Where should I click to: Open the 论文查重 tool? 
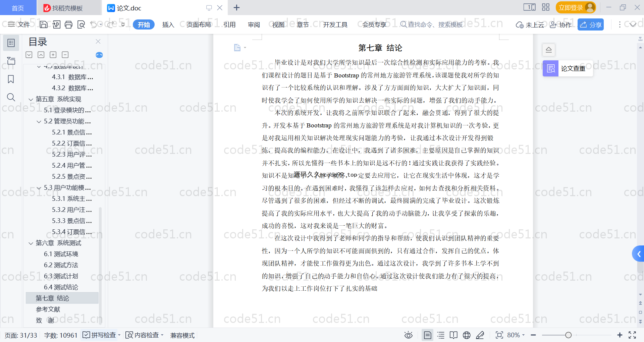(x=568, y=68)
